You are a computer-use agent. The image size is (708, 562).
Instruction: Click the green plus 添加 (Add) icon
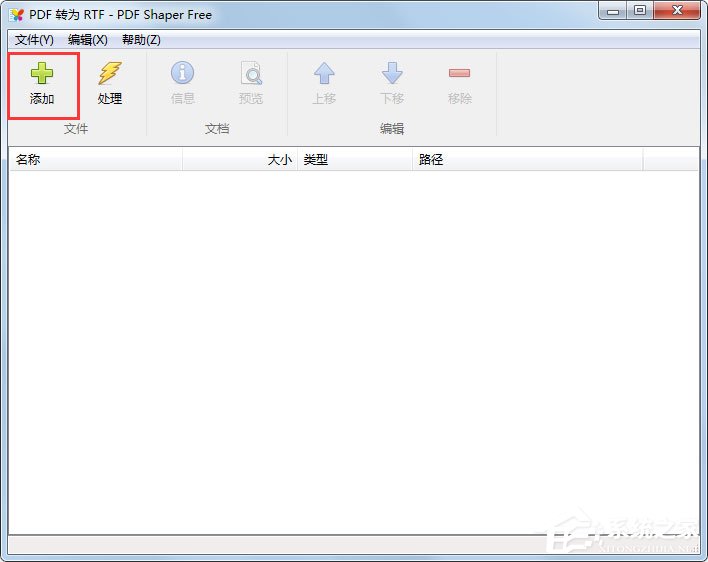[42, 73]
